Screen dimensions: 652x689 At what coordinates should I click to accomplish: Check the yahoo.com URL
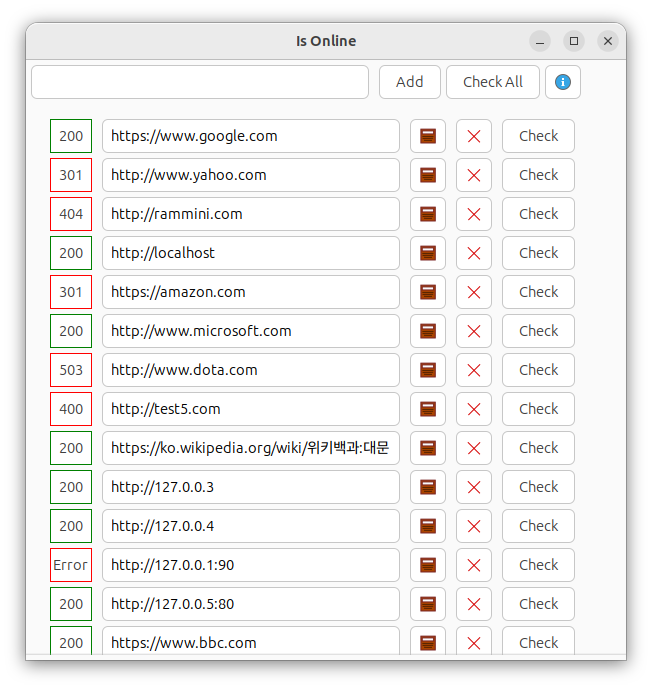pyautogui.click(x=538, y=175)
